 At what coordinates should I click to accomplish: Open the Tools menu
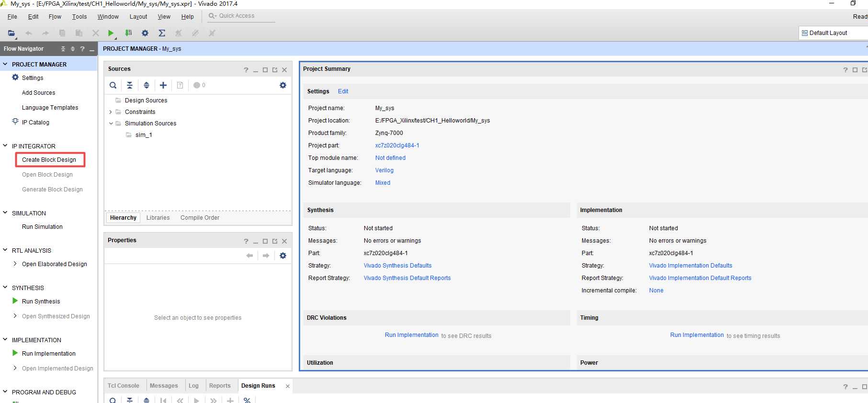pyautogui.click(x=79, y=17)
